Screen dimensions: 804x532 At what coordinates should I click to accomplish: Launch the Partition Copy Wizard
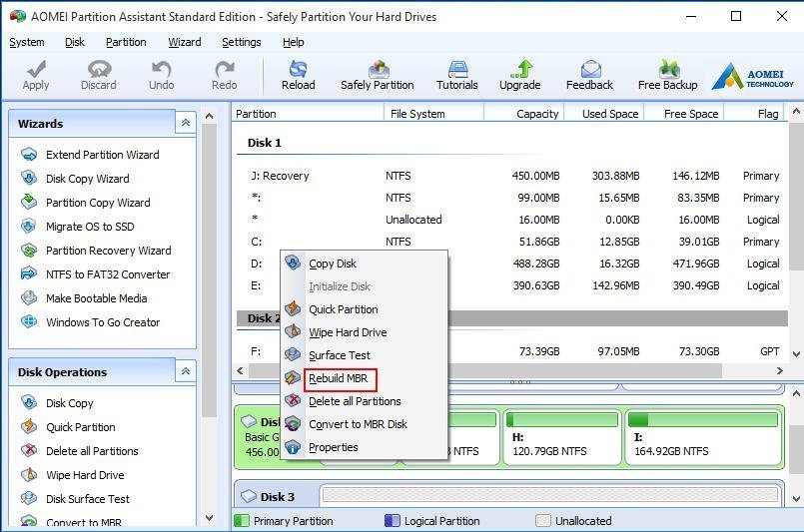tap(98, 203)
